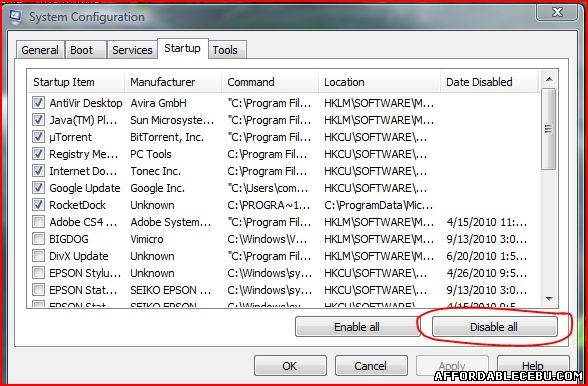Uncheck the AntiVir Desktop startup item

(x=38, y=103)
